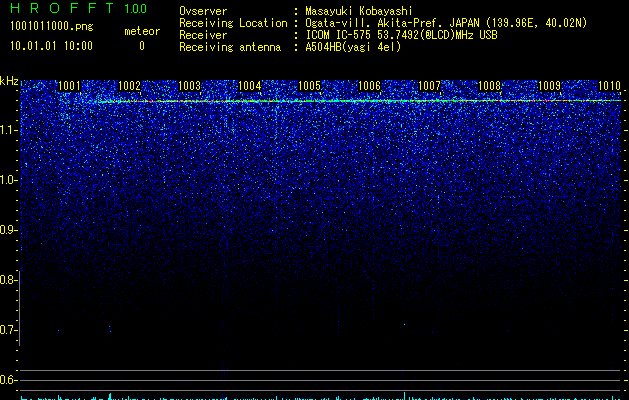Click the A504HB(yagi 4el) antenna text
Viewport: 629px width, 400px height.
(x=353, y=47)
